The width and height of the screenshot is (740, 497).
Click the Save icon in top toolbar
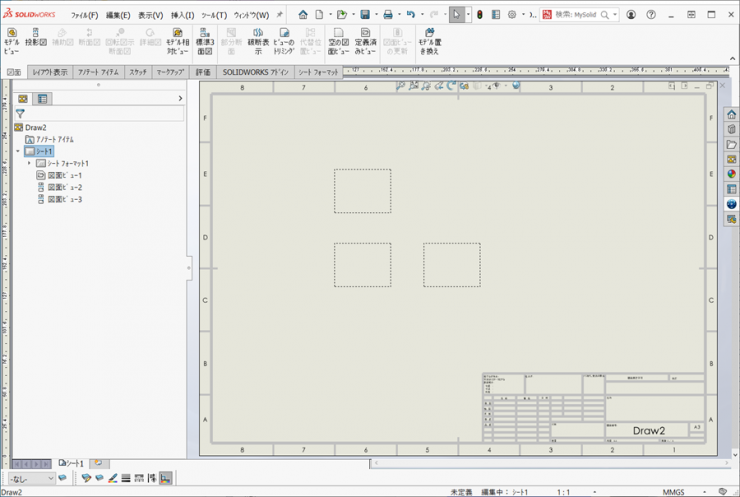(365, 15)
